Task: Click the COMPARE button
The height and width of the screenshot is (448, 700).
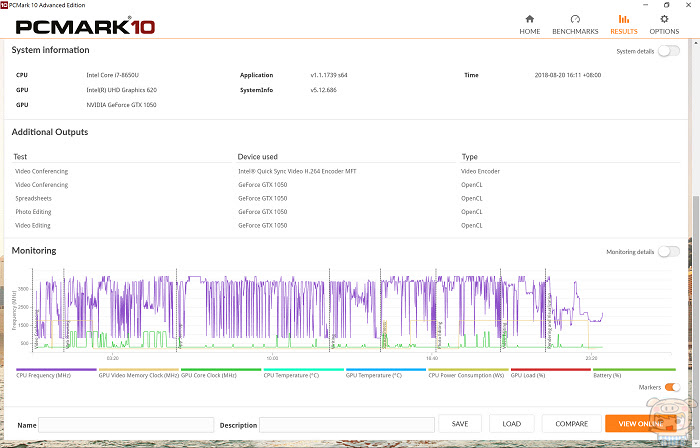Action: coord(571,423)
